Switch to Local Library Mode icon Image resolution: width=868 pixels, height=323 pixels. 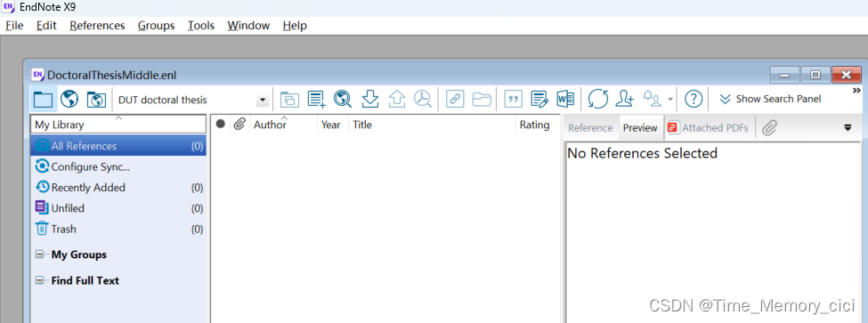pyautogui.click(x=44, y=100)
